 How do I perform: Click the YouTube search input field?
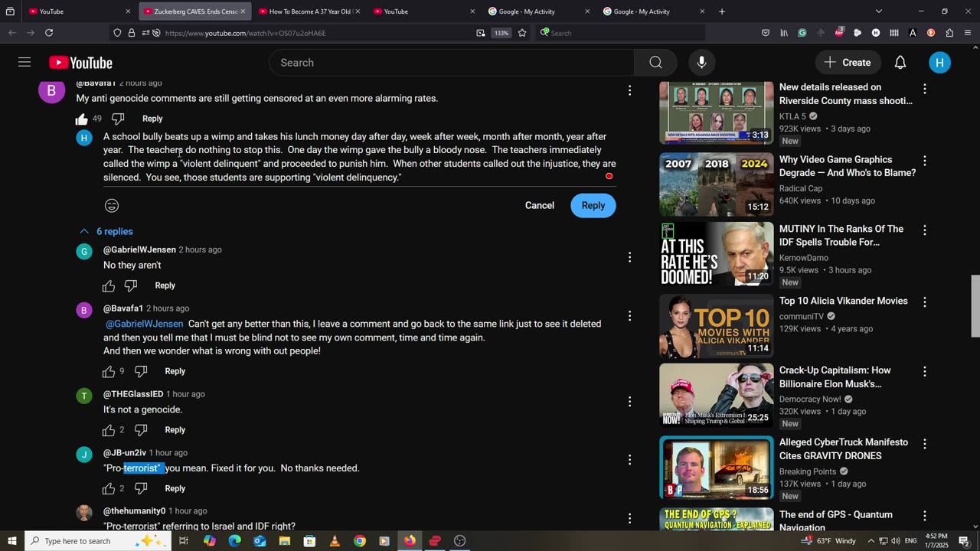[x=452, y=63]
